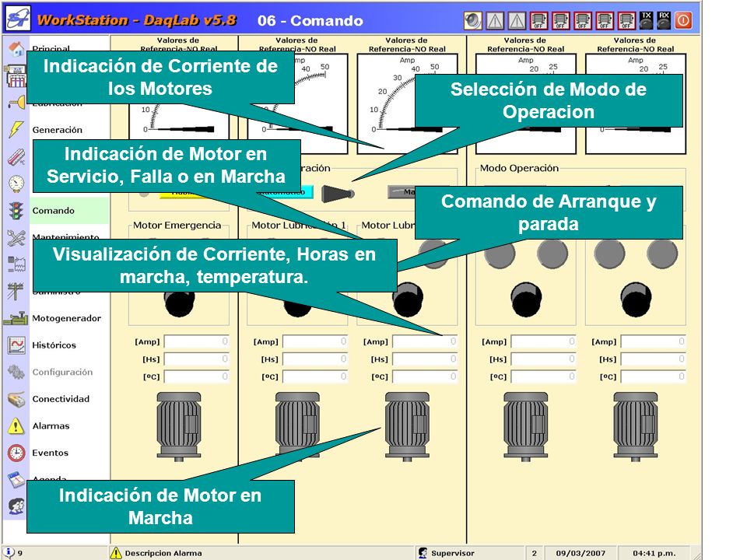Click the [Amp] field under Motor Emergencia
This screenshot has width=747, height=560.
197,341
